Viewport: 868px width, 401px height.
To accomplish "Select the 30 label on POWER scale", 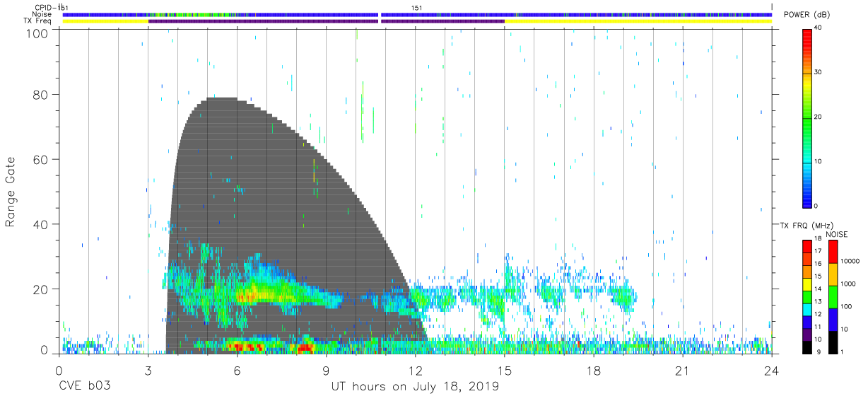I will click(x=819, y=72).
